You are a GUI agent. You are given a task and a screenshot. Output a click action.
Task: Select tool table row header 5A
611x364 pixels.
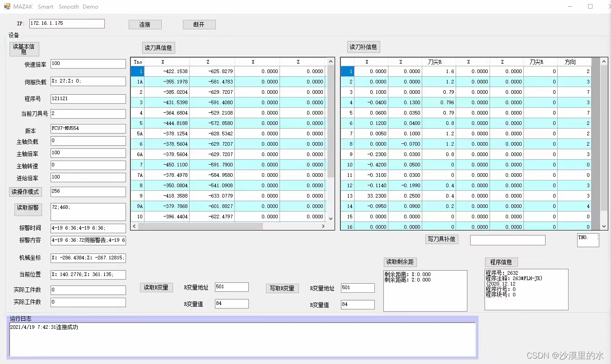(x=138, y=134)
